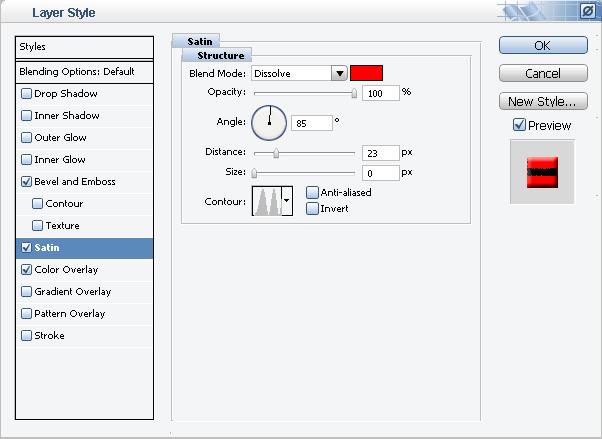Click the icon in title bar corner
The image size is (602, 439).
(x=587, y=11)
